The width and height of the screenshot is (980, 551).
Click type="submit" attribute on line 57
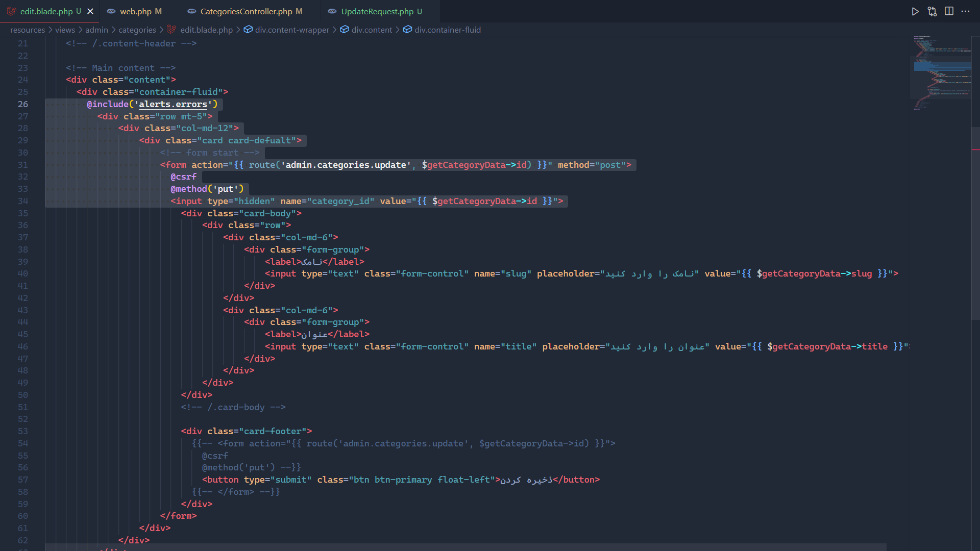coord(278,480)
